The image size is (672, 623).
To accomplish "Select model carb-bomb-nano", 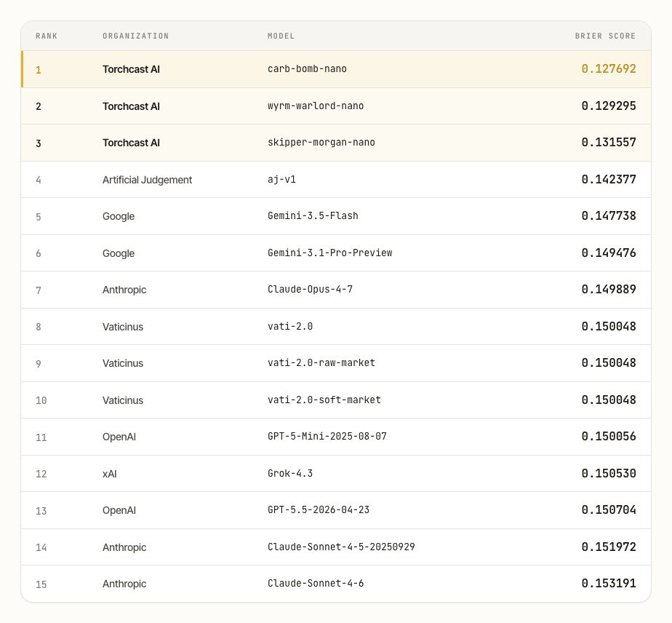I will [x=307, y=69].
